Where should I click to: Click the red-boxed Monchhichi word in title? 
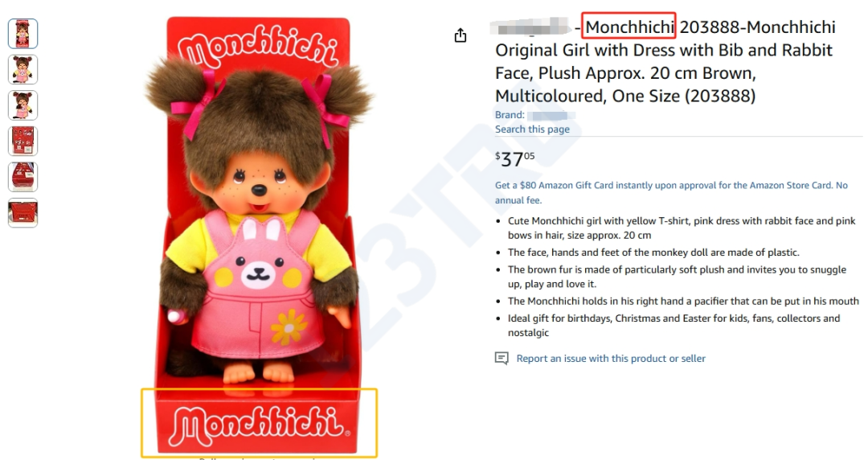click(628, 26)
